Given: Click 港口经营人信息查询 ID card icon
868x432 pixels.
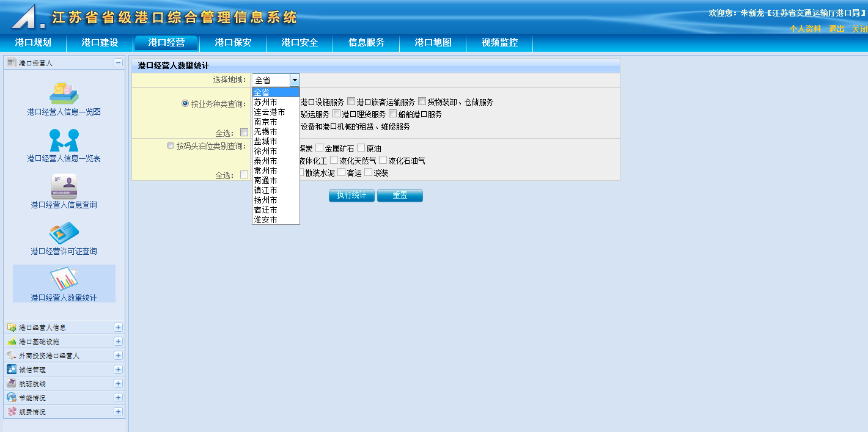Looking at the screenshot, I should click(x=64, y=186).
